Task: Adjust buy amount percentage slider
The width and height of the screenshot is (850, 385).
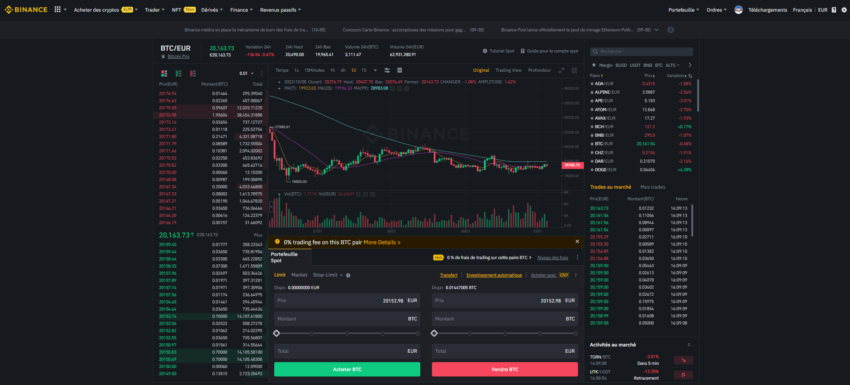Action: 347,333
